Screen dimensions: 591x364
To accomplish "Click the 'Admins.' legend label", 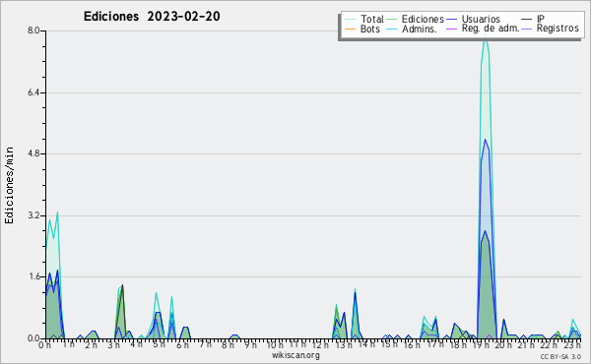I will pos(420,29).
